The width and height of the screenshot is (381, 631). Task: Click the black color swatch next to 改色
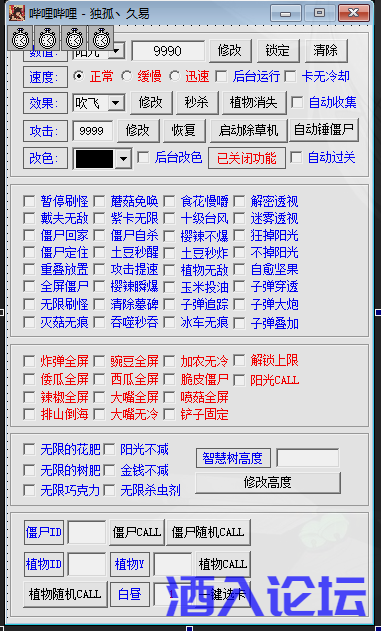tap(95, 159)
